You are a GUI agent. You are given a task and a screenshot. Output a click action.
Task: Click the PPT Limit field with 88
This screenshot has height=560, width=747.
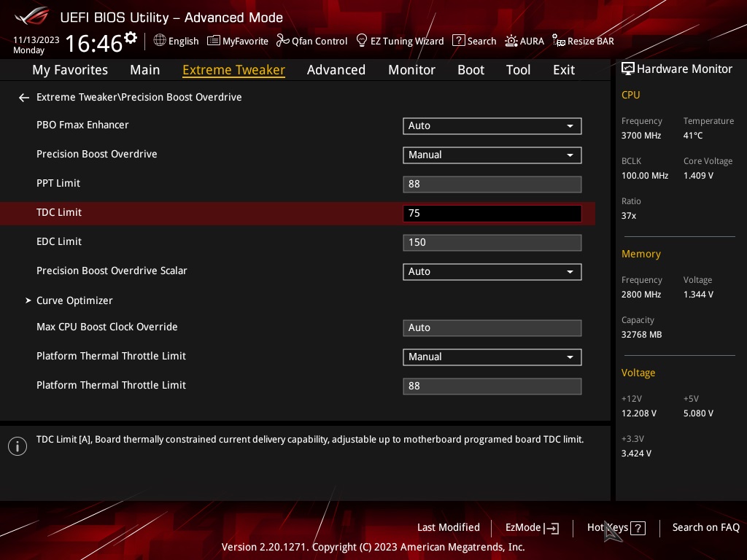[492, 184]
